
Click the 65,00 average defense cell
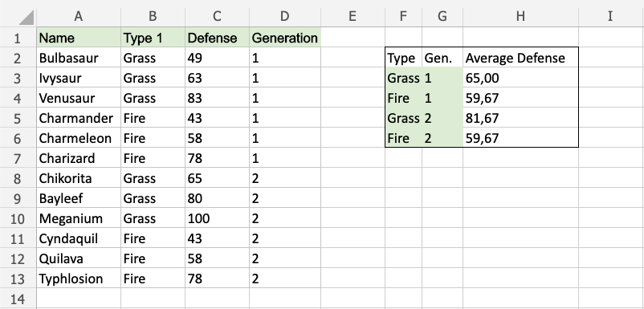point(520,78)
